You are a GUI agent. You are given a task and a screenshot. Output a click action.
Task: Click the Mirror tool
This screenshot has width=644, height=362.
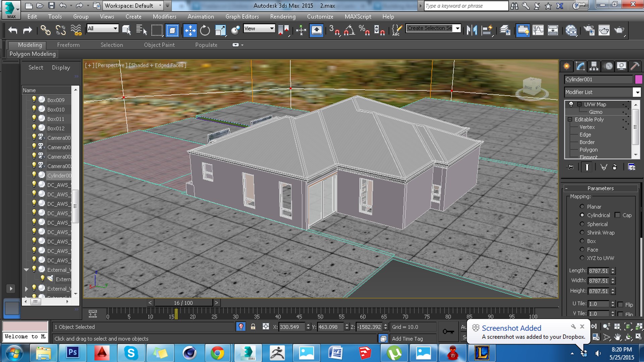(472, 31)
